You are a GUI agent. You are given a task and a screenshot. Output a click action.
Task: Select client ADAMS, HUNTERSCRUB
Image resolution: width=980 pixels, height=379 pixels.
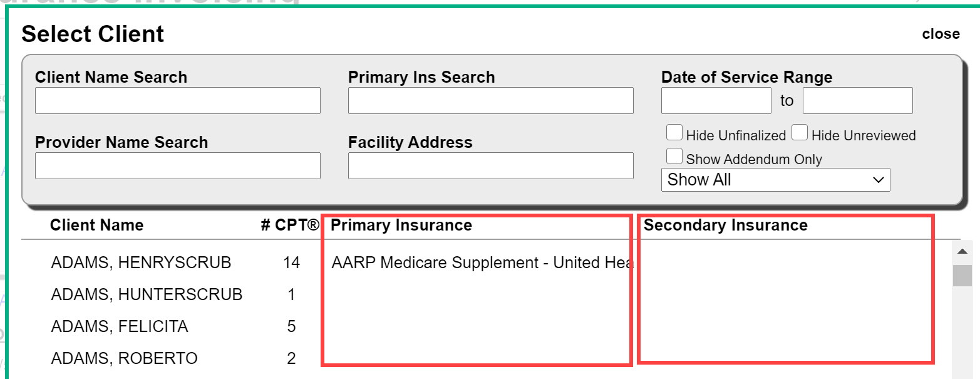coord(147,294)
